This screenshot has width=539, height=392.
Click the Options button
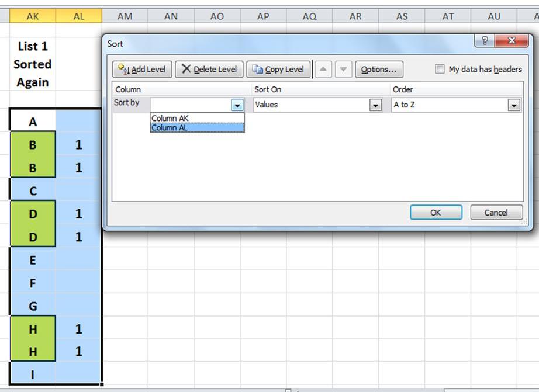[379, 69]
